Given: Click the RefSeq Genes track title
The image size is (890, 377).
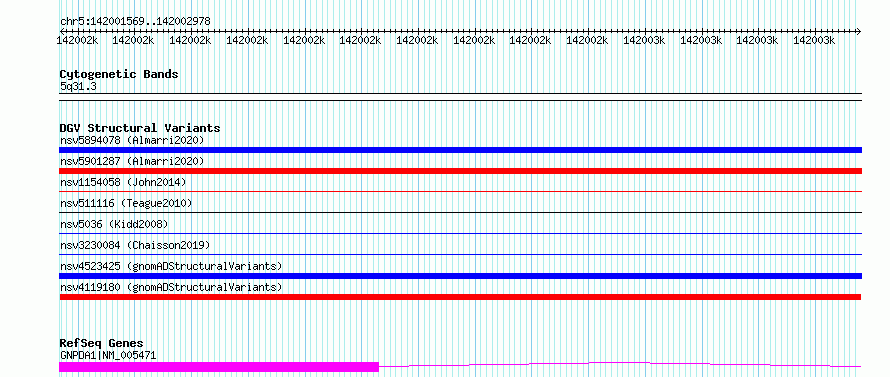Looking at the screenshot, I should (101, 343).
